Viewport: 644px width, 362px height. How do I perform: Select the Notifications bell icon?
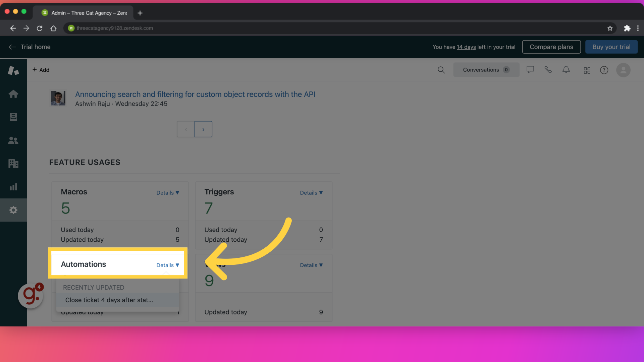point(566,70)
